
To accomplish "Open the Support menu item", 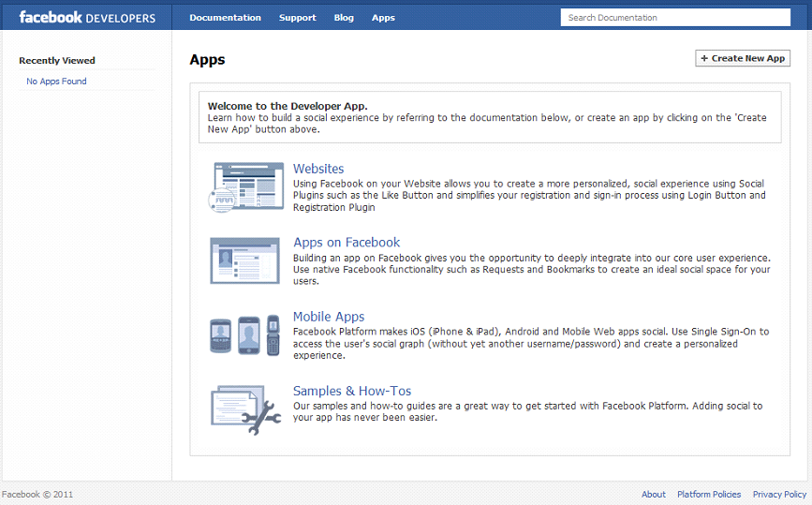I will pos(297,18).
